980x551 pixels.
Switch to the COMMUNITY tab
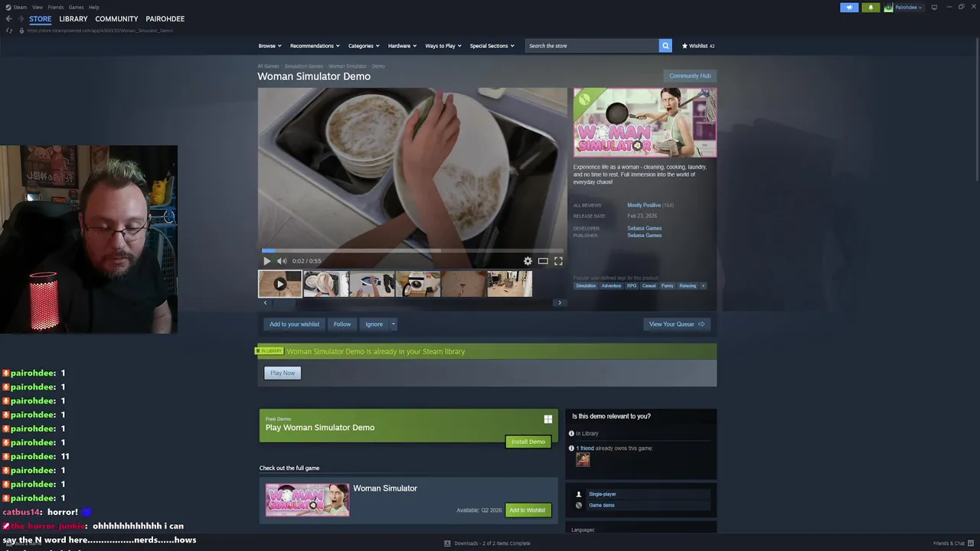pos(116,18)
